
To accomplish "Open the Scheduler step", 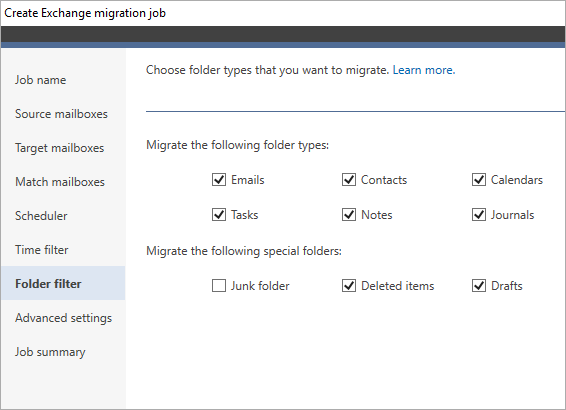I will 41,216.
